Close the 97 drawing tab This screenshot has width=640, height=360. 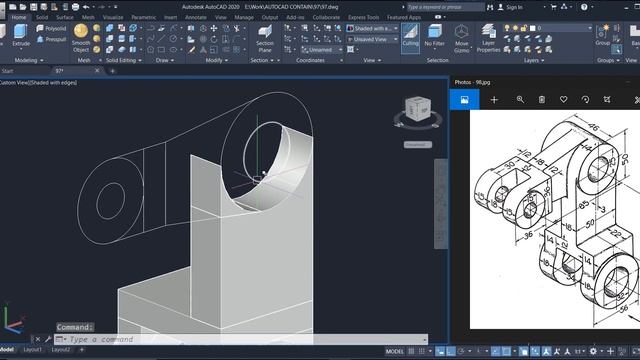(97, 71)
